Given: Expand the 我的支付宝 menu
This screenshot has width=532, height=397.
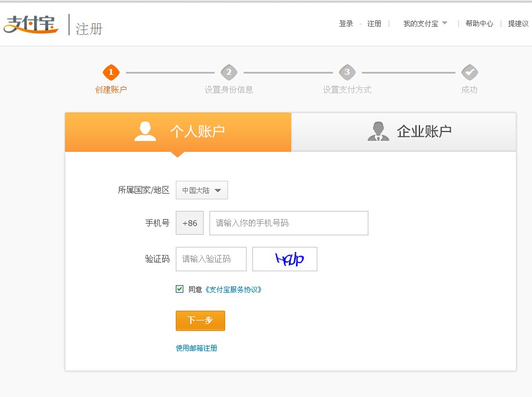Looking at the screenshot, I should (425, 24).
